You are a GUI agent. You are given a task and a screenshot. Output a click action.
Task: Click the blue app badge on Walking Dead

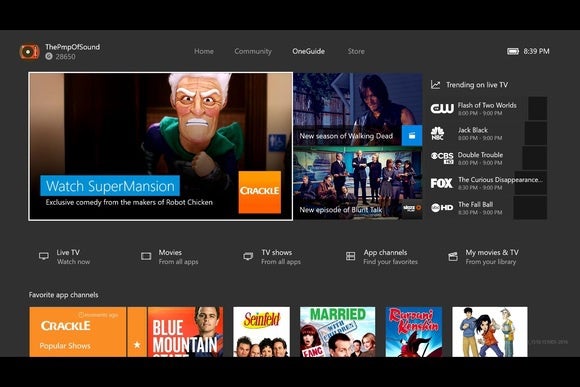click(x=412, y=135)
